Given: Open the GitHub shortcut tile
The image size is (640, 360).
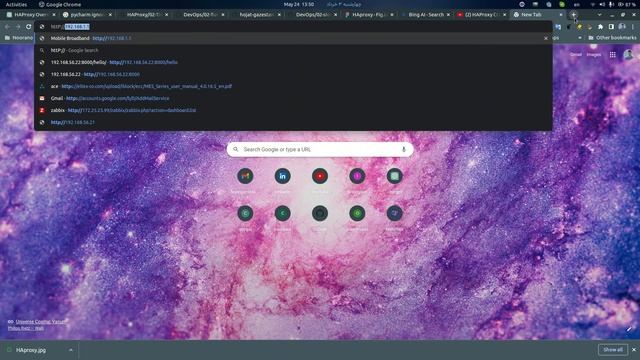Looking at the screenshot, I should pyautogui.click(x=320, y=213).
